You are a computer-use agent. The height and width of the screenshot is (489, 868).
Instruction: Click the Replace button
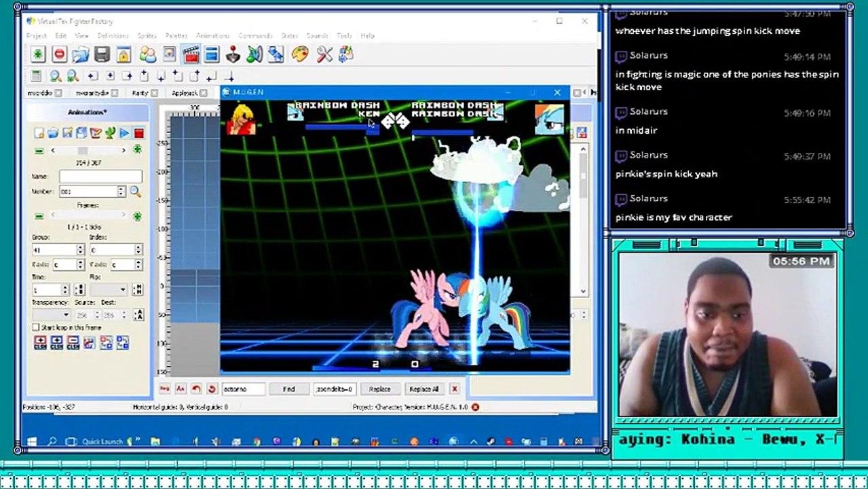tap(379, 388)
